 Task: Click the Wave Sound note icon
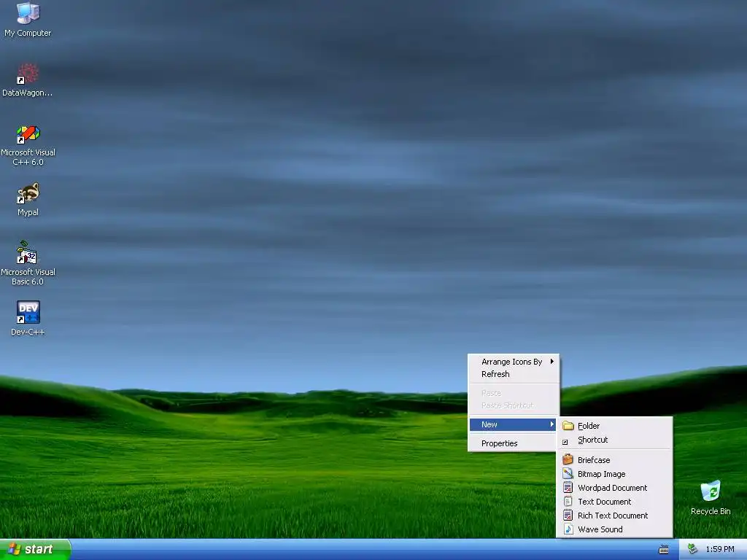click(568, 529)
